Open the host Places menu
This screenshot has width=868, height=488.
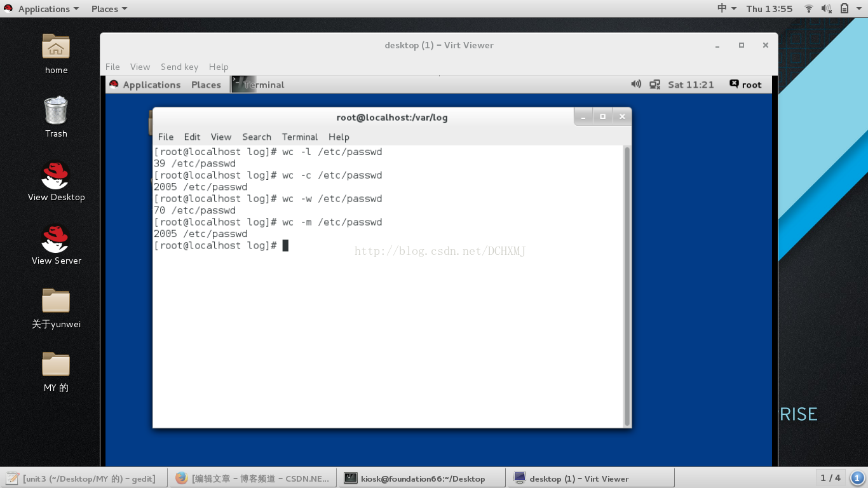(109, 9)
